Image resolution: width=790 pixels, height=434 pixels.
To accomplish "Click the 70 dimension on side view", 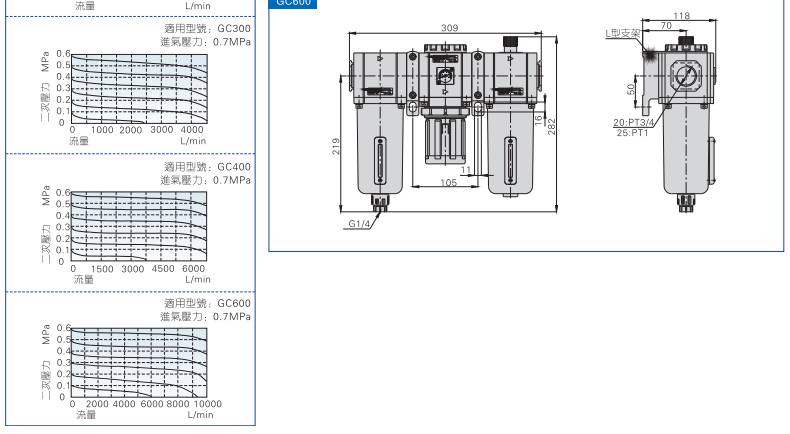I will click(666, 25).
